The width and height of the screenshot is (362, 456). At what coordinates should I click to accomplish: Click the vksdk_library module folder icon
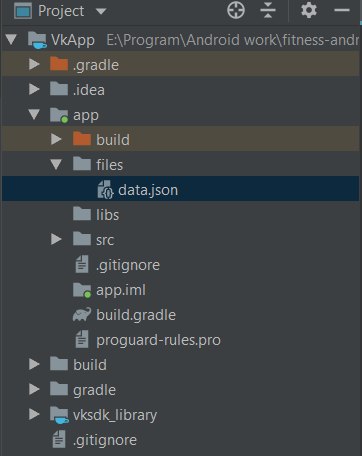[x=59, y=415]
